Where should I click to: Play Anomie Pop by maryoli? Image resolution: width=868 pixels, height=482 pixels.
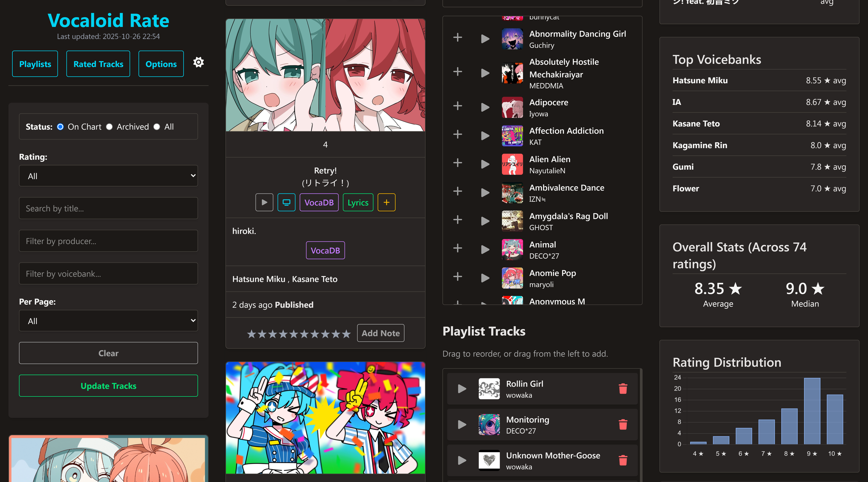point(485,278)
